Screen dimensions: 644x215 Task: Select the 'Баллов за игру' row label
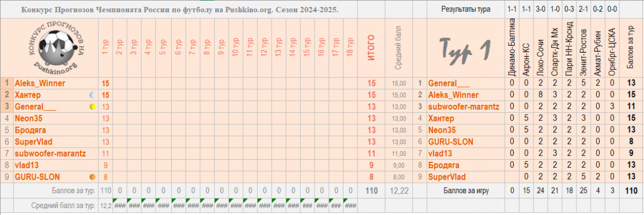[465, 190]
